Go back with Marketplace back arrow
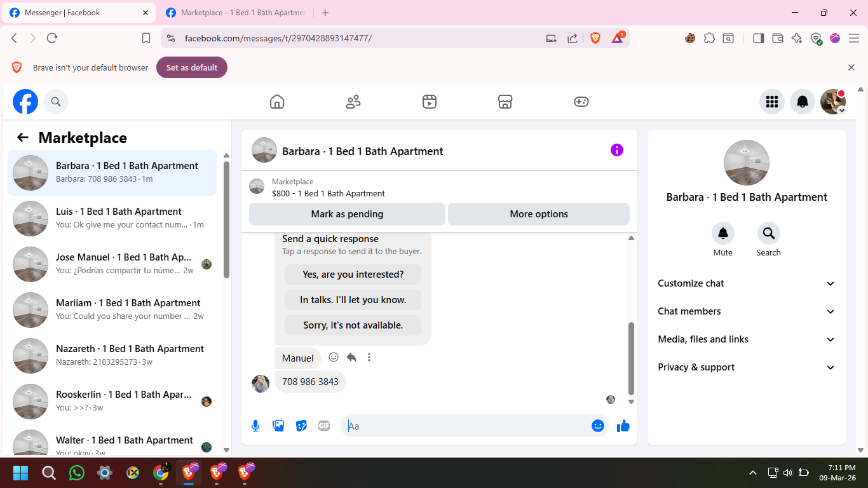The image size is (868, 488). point(23,137)
